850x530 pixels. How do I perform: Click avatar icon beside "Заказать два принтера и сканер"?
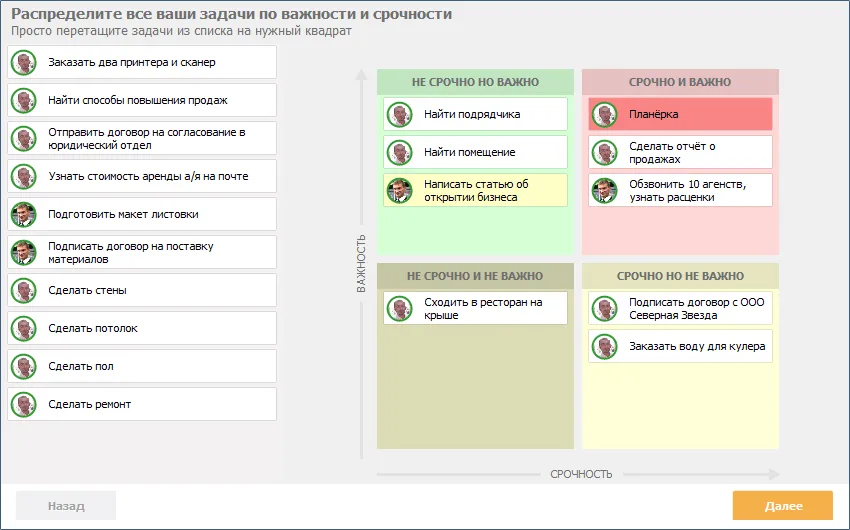tap(23, 62)
